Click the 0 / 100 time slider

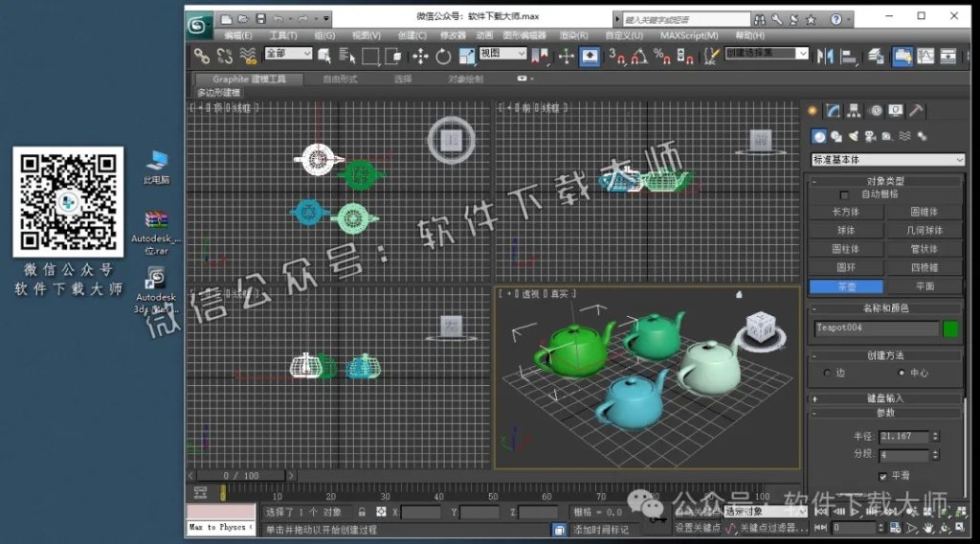(240, 476)
